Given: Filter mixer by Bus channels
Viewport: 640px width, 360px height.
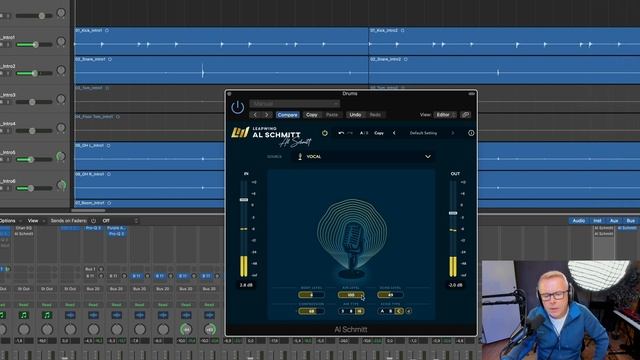Looking at the screenshot, I should (631, 220).
